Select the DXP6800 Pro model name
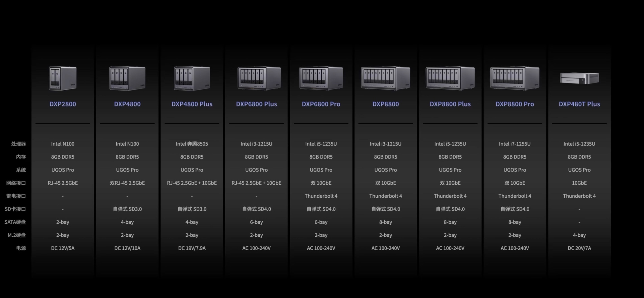Viewport: 644px width, 298px height. pos(321,104)
